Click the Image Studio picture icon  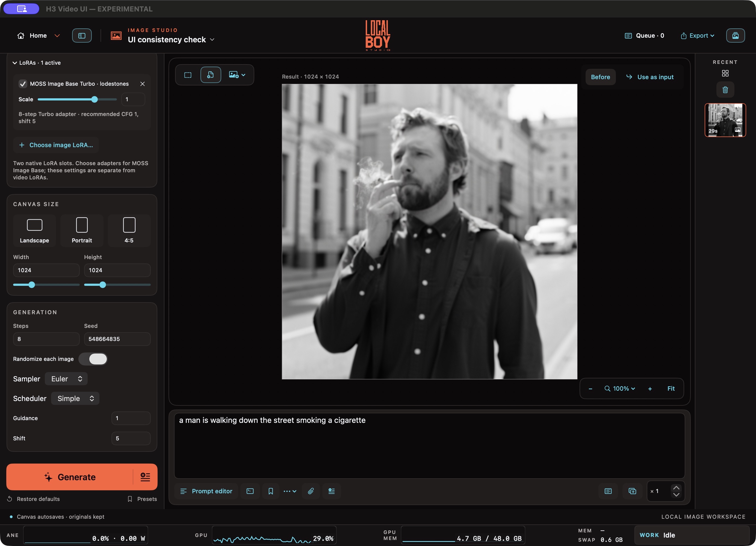pos(116,36)
